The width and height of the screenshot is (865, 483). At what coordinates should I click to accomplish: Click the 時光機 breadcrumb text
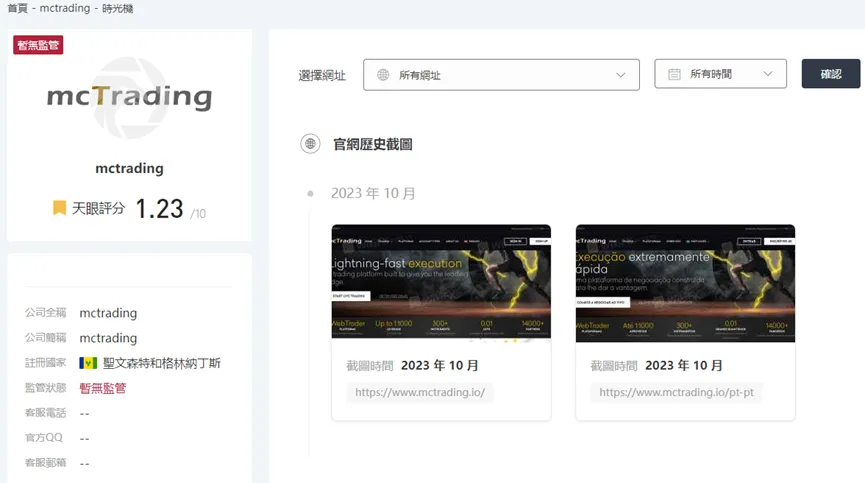(x=118, y=8)
